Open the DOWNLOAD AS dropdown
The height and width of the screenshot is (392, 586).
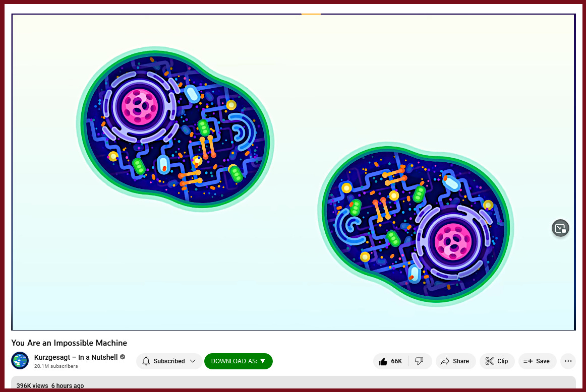239,361
